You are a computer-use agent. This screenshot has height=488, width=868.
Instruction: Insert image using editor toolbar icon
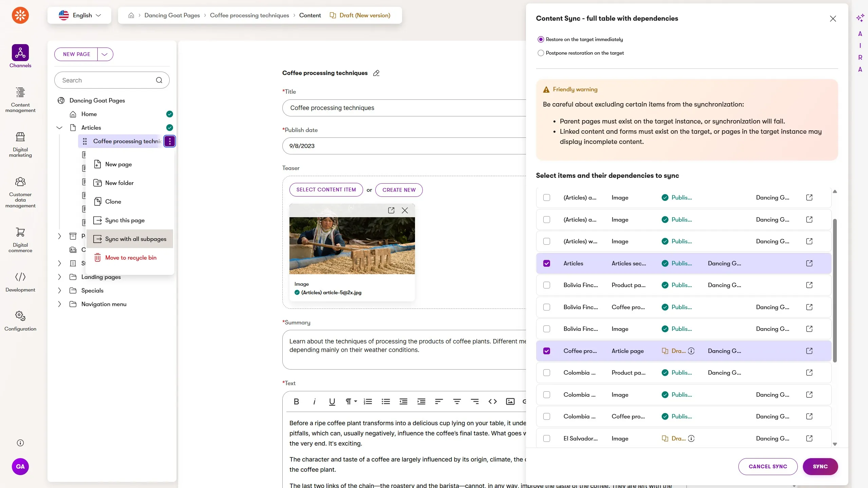pyautogui.click(x=510, y=401)
